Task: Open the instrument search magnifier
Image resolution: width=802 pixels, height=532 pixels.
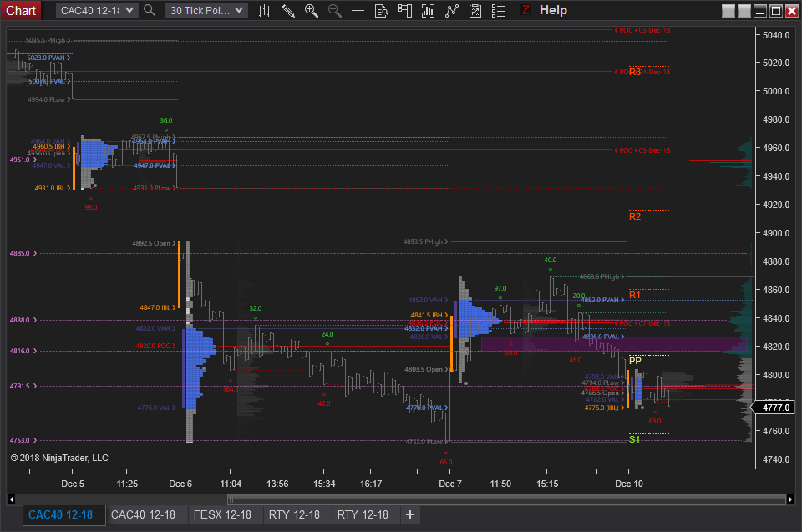Action: (150, 10)
